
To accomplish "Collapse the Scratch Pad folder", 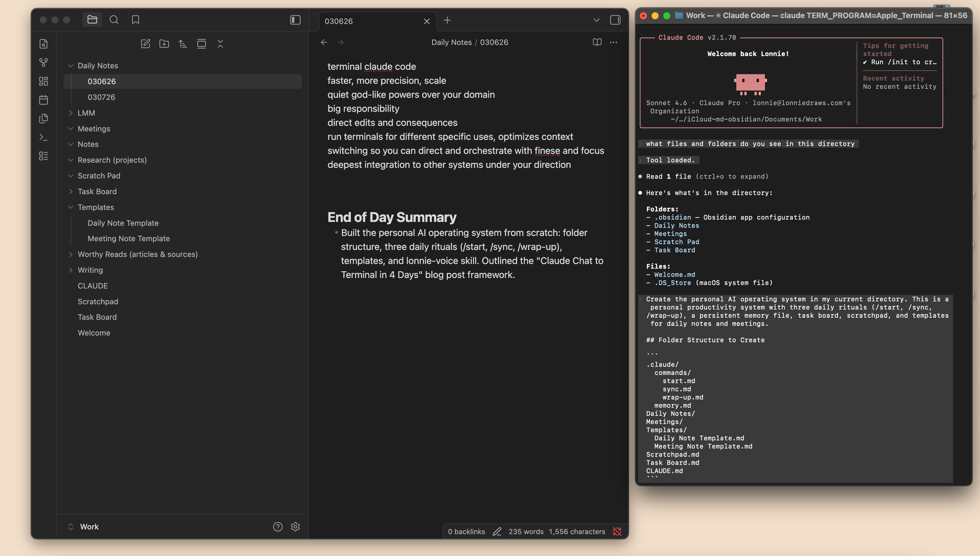I will (71, 176).
